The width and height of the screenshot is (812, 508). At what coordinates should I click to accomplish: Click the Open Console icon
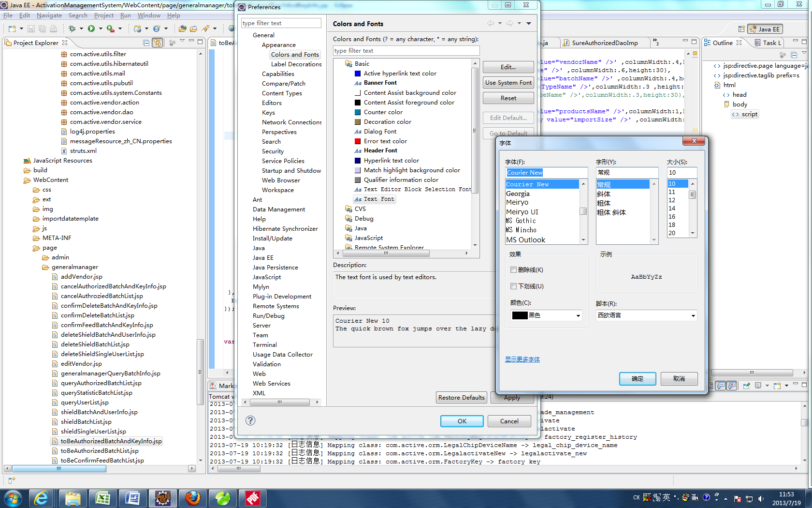pos(777,386)
